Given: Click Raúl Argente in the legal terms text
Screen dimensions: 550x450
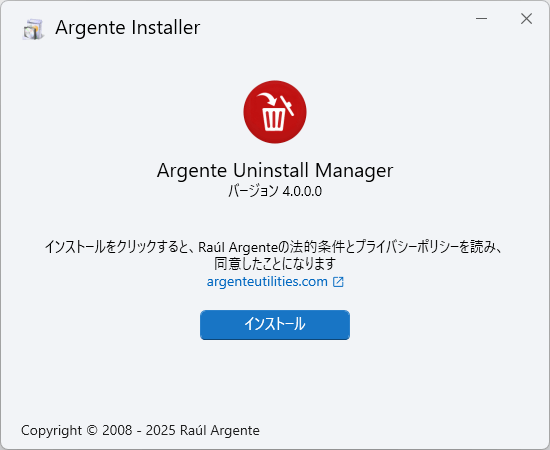Looking at the screenshot, I should click(238, 247).
